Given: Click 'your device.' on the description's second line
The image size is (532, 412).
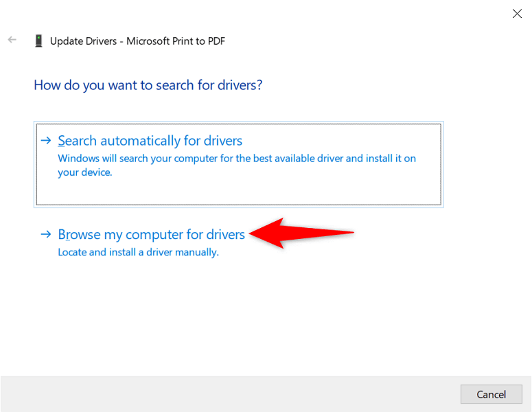Looking at the screenshot, I should pyautogui.click(x=84, y=172).
